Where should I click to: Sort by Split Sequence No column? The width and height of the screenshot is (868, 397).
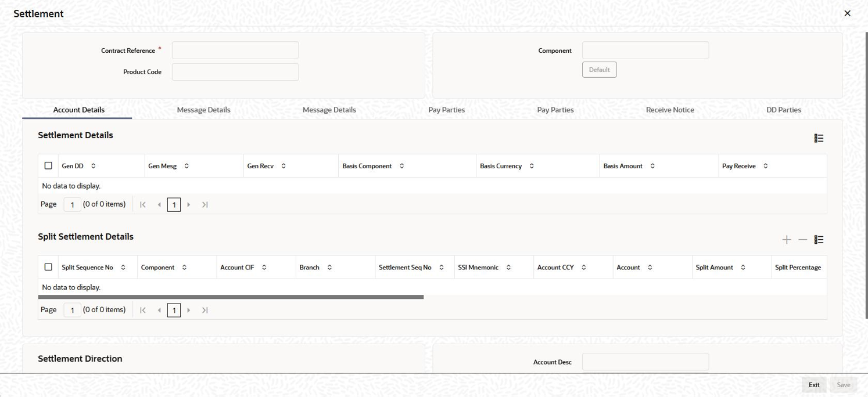coord(123,268)
